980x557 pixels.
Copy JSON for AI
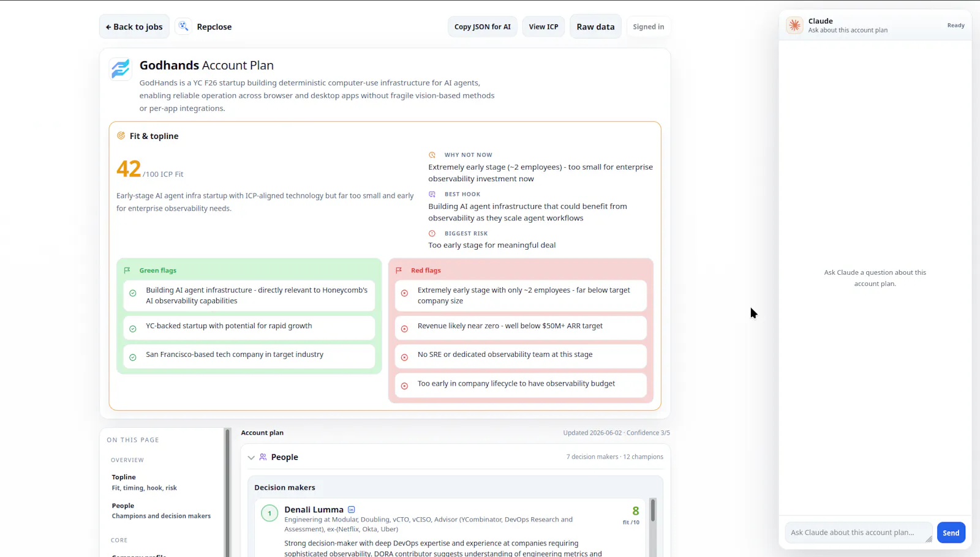[483, 27]
